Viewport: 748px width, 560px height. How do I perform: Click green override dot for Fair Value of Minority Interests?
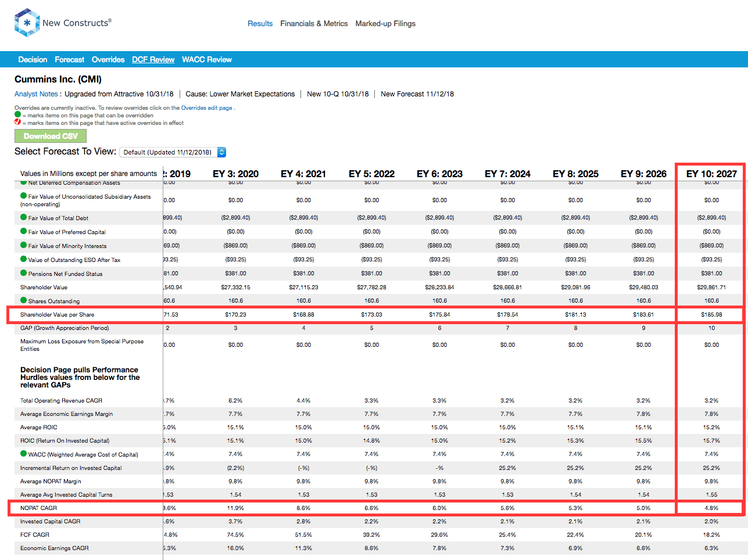pyautogui.click(x=24, y=245)
